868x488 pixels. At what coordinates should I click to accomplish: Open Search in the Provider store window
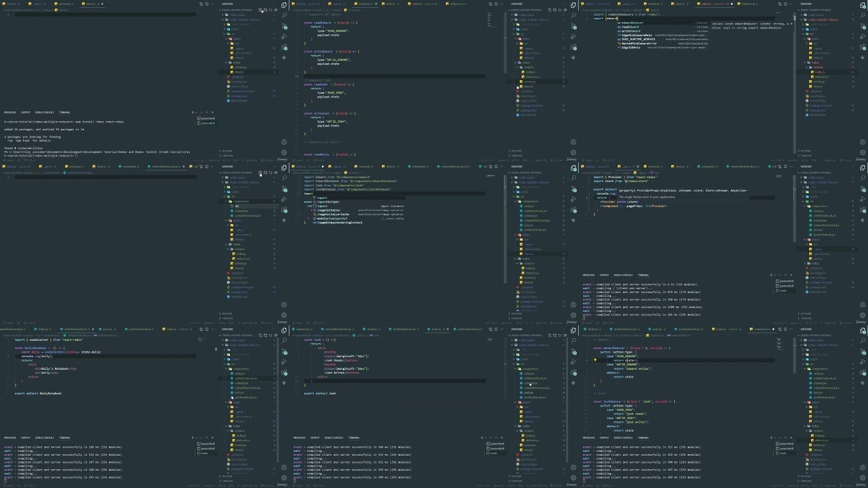coord(863,178)
